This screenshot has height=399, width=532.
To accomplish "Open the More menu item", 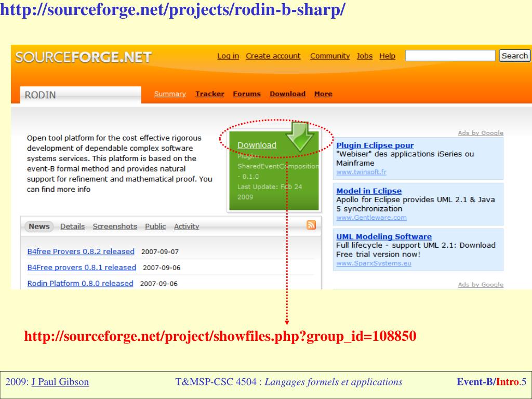I will (x=323, y=94).
